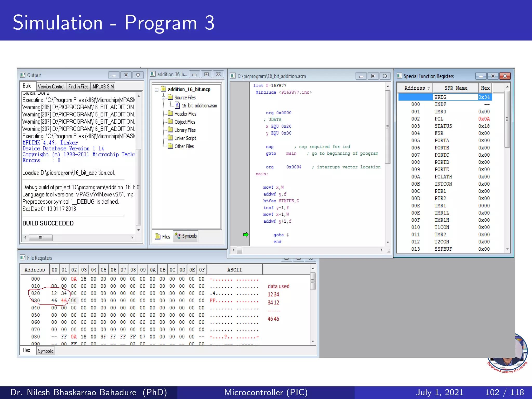This screenshot has width=532, height=399.
Task: Select the 16_bit_addition.asm file in tree
Action: [x=199, y=106]
